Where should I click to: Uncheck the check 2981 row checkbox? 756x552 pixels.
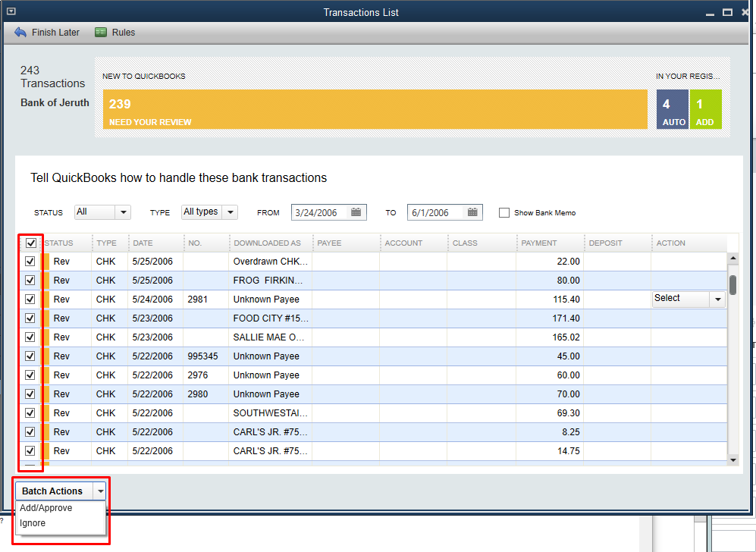30,299
